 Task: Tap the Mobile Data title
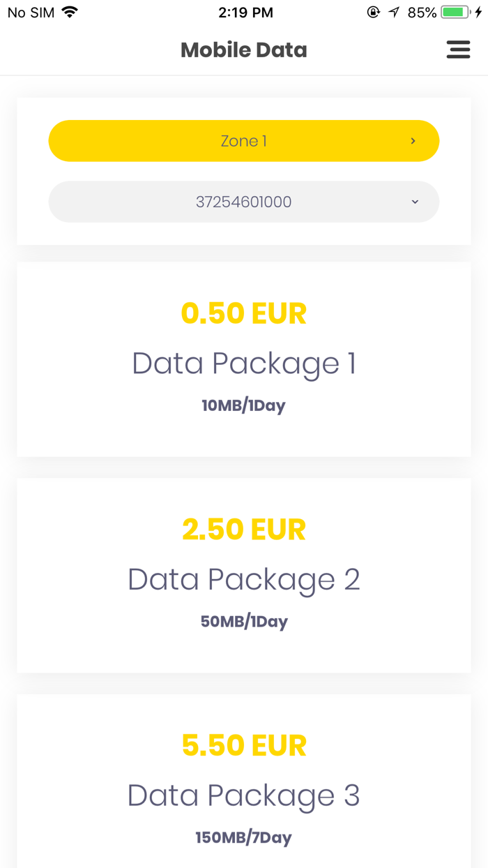(243, 50)
